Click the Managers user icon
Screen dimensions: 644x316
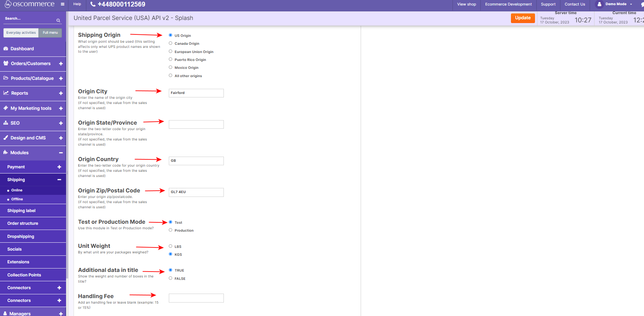tap(5, 313)
